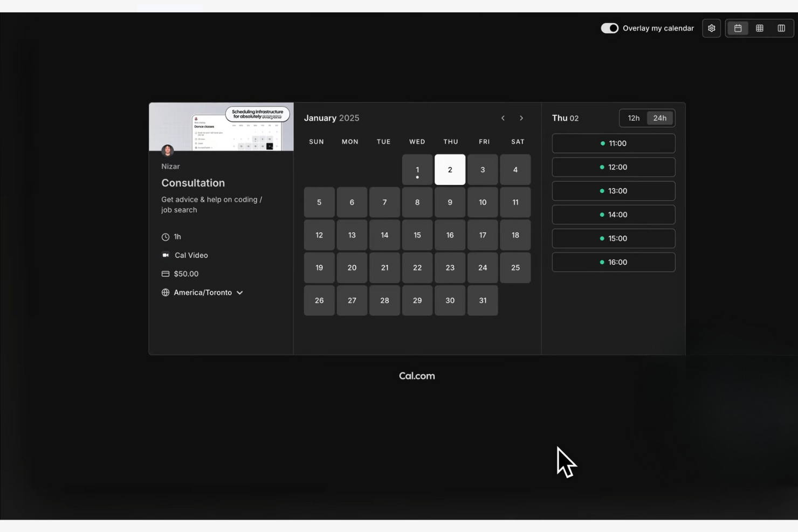798x532 pixels.
Task: Select January 9 on calendar
Action: (x=450, y=202)
